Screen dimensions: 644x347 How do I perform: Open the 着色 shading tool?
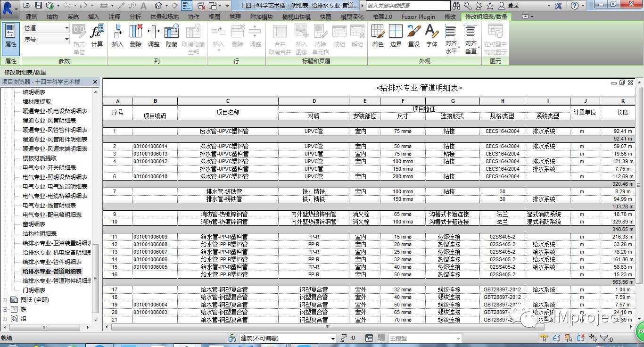(378, 35)
